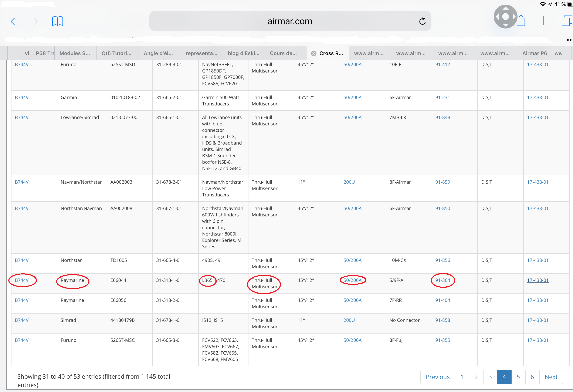
Task: Switch to the blog d'Eski... tab
Action: coord(244,53)
